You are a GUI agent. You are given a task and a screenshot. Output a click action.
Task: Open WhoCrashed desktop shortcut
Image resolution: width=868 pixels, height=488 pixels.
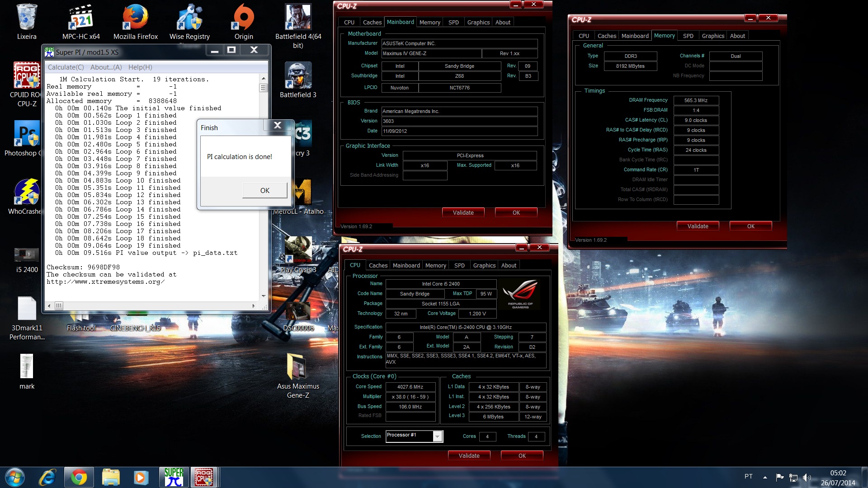click(26, 197)
